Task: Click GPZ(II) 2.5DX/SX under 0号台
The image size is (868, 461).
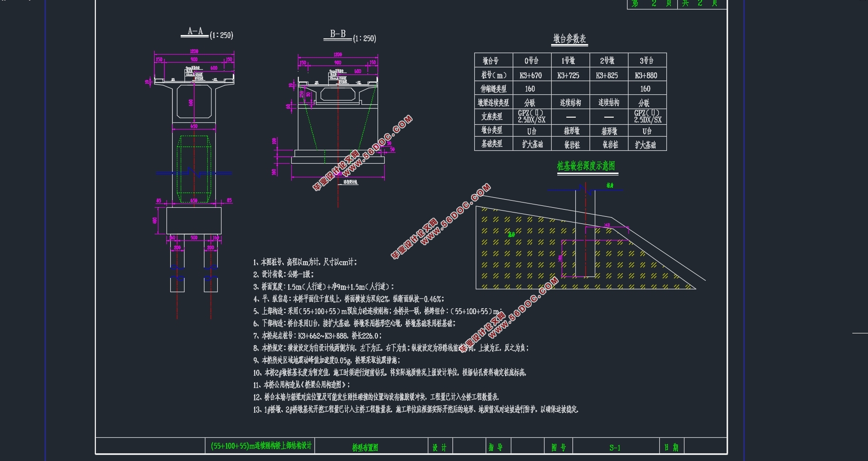Action: [532, 116]
